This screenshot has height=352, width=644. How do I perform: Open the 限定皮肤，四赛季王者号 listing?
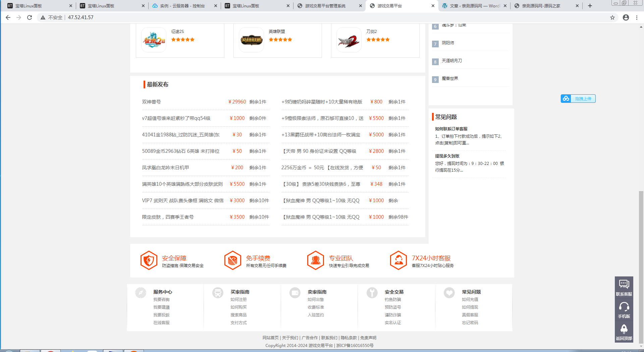pos(168,217)
